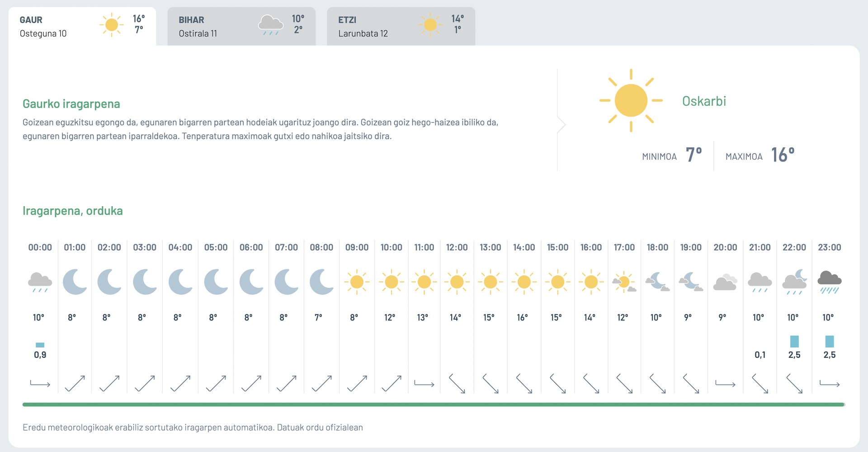Click the 0,1 precipitation value at 21:00
Screen dimensions: 868x452
[x=760, y=355]
